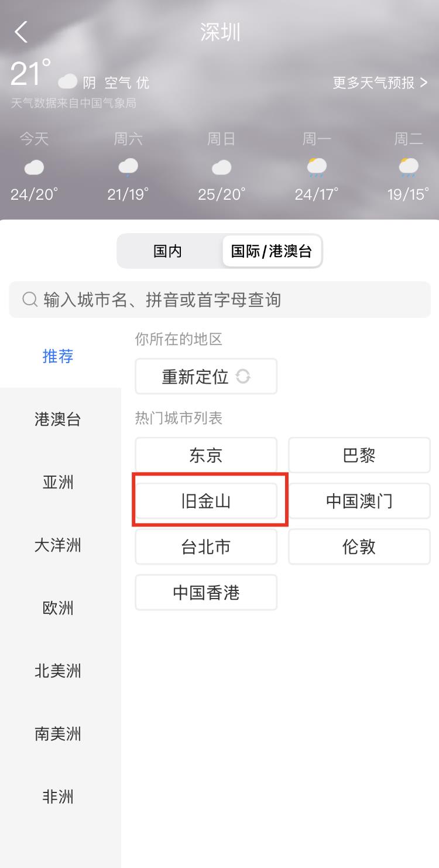Select 旧金山 from hot cities
Image resolution: width=439 pixels, height=868 pixels.
pos(206,501)
